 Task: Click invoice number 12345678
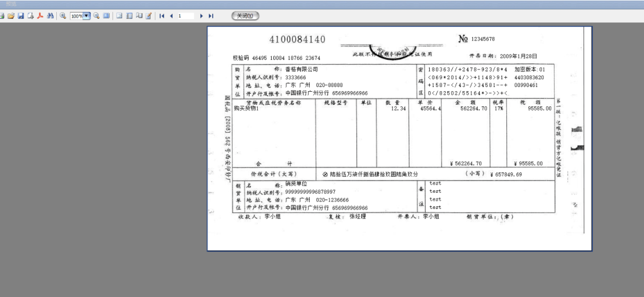(x=483, y=39)
